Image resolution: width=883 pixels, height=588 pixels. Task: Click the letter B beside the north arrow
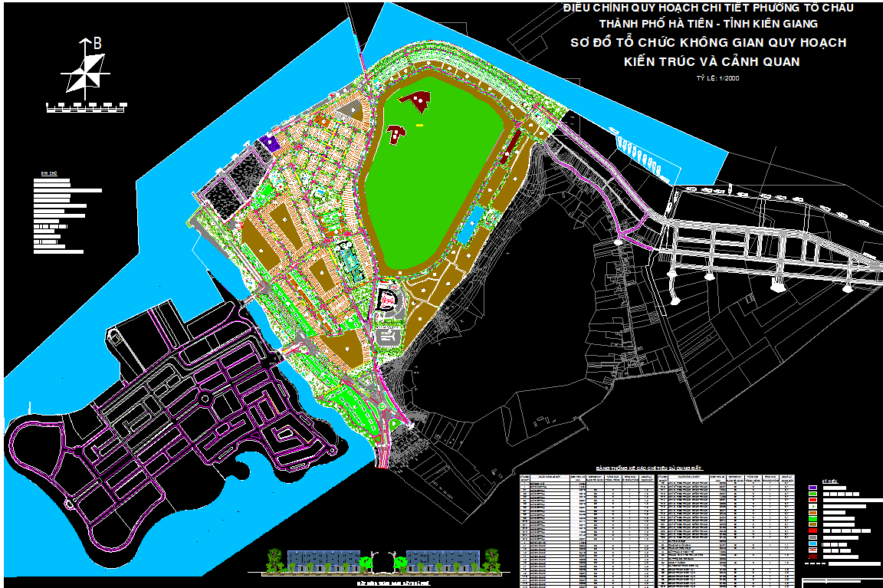97,44
